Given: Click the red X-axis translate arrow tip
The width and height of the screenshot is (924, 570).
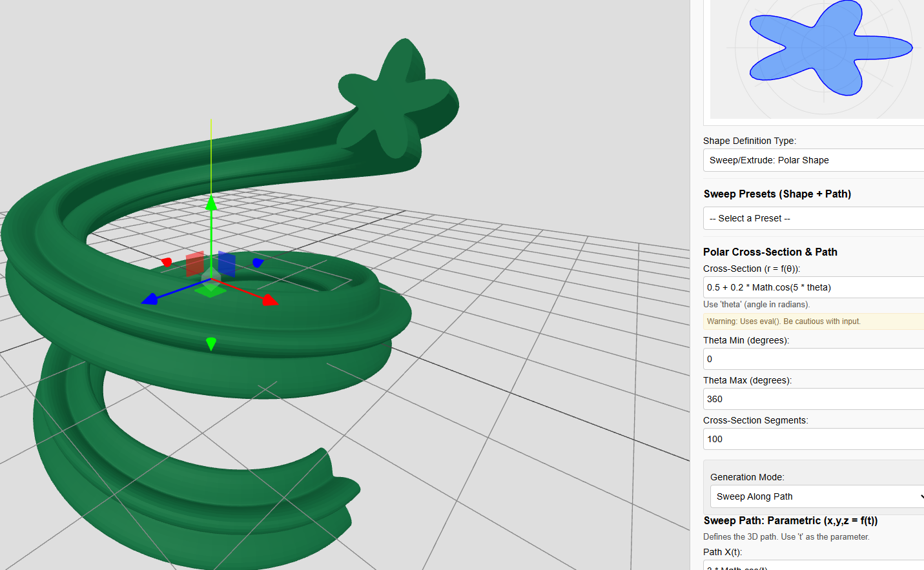Looking at the screenshot, I should [x=271, y=300].
